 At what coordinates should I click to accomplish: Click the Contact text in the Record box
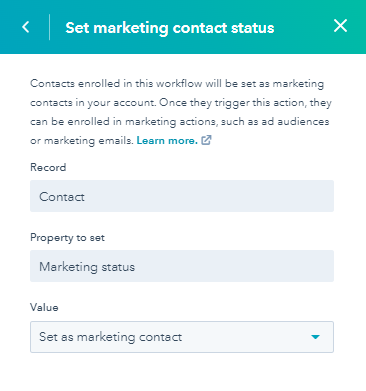[62, 197]
